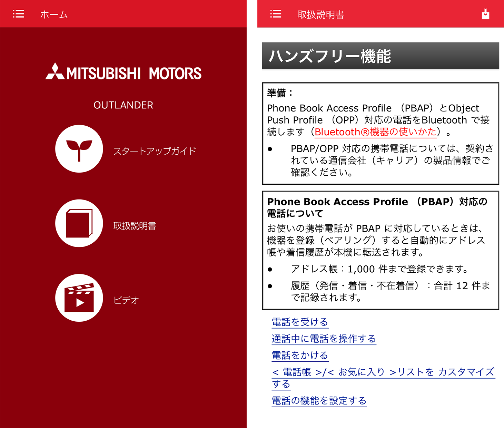Tap the PBAP/OPP 対応の携帯電話 bullet text
Viewport: 504px width, 428px height.
(392, 160)
